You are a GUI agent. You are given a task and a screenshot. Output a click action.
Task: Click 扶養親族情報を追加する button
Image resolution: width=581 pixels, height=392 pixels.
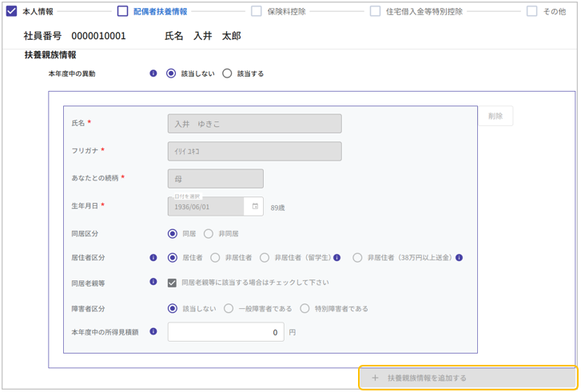(467, 378)
